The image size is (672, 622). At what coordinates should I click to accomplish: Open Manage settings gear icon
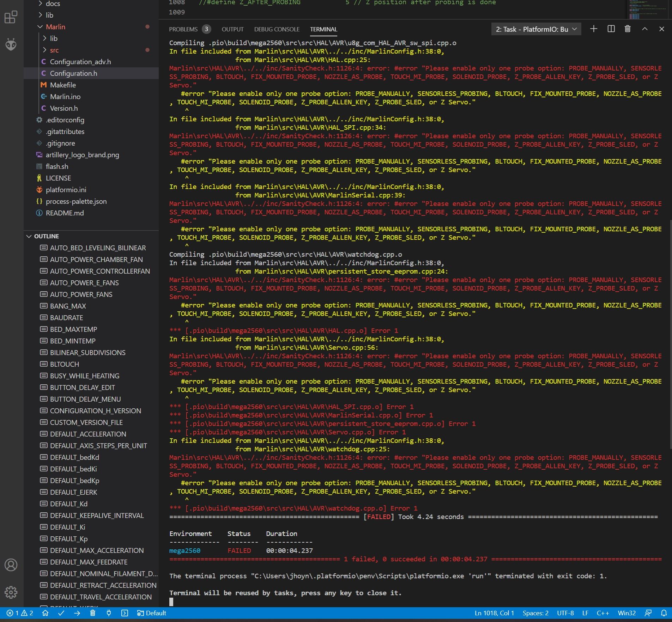pyautogui.click(x=11, y=592)
